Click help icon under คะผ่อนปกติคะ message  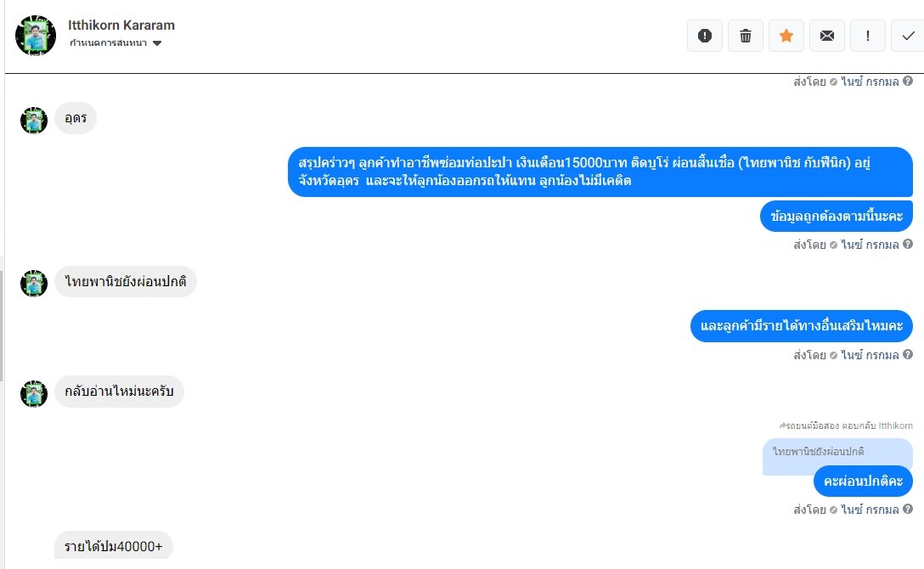click(x=908, y=509)
